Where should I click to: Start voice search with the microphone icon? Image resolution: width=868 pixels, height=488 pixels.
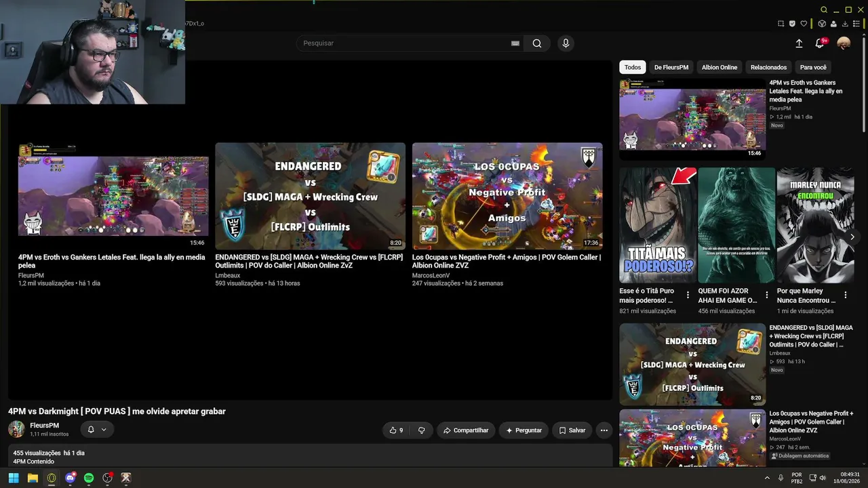point(566,43)
